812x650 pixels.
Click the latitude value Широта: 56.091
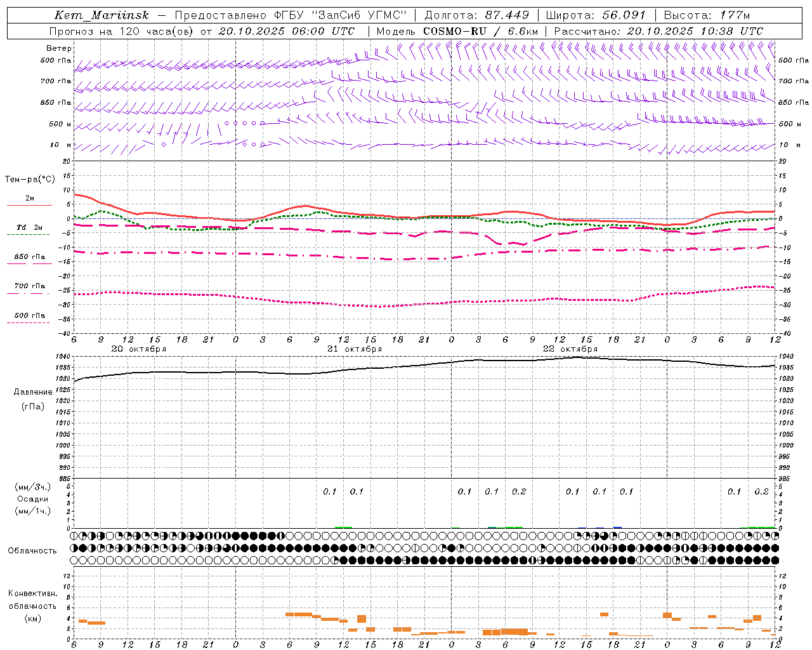pyautogui.click(x=596, y=15)
